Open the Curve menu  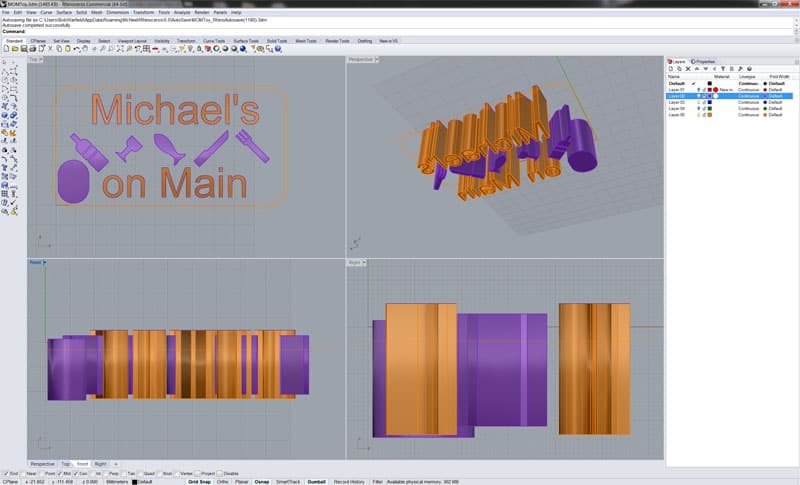pos(46,12)
